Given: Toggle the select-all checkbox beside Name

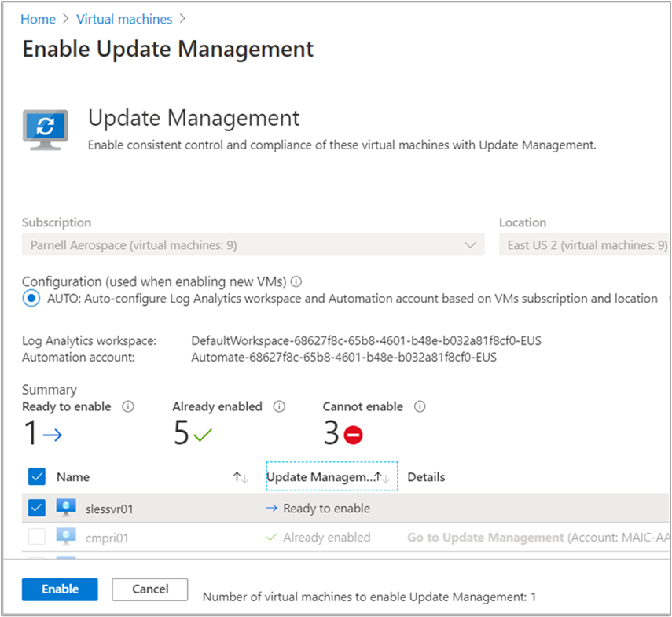Looking at the screenshot, I should [37, 476].
